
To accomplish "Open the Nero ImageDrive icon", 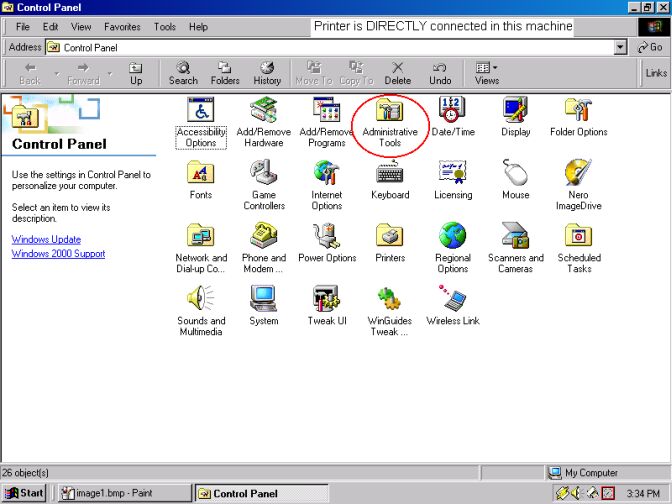I will [x=579, y=173].
